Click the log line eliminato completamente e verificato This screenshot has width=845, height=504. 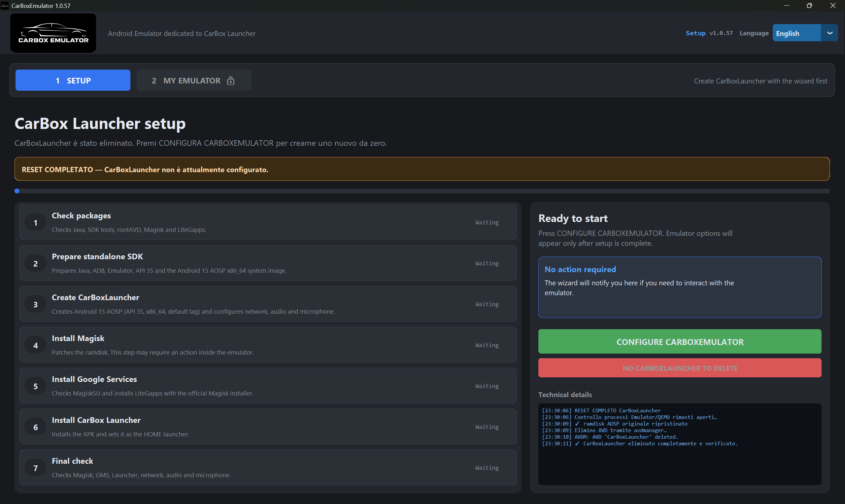coord(639,444)
